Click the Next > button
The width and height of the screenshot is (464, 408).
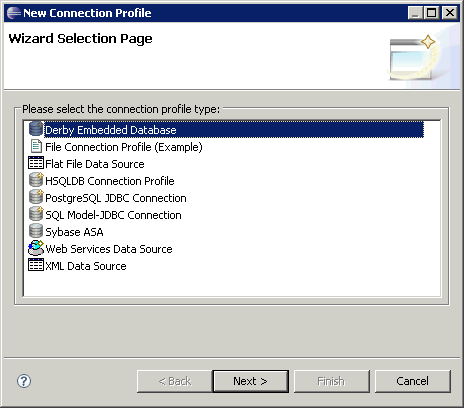pos(251,381)
